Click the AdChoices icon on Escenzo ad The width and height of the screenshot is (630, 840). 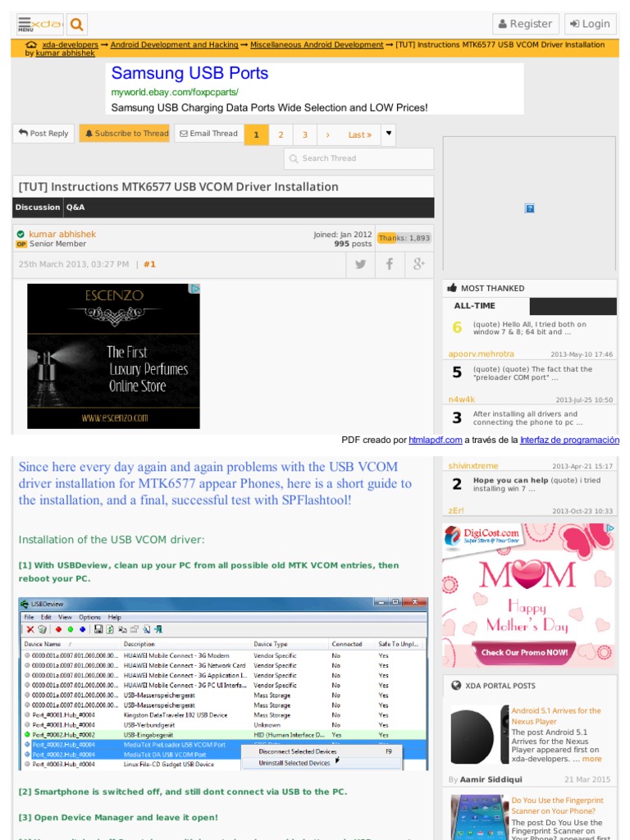point(195,289)
